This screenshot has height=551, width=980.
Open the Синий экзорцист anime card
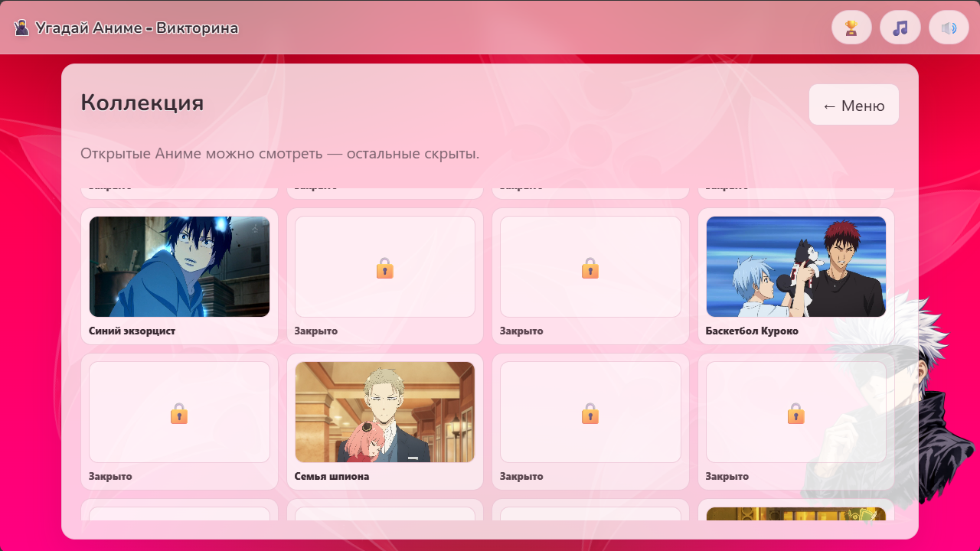coord(179,266)
